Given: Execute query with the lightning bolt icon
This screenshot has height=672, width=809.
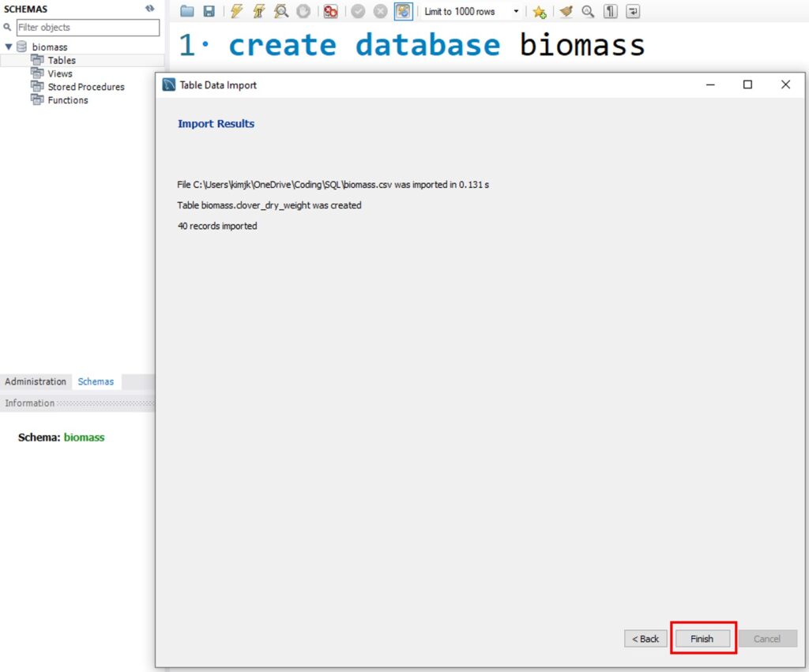Looking at the screenshot, I should pyautogui.click(x=236, y=11).
